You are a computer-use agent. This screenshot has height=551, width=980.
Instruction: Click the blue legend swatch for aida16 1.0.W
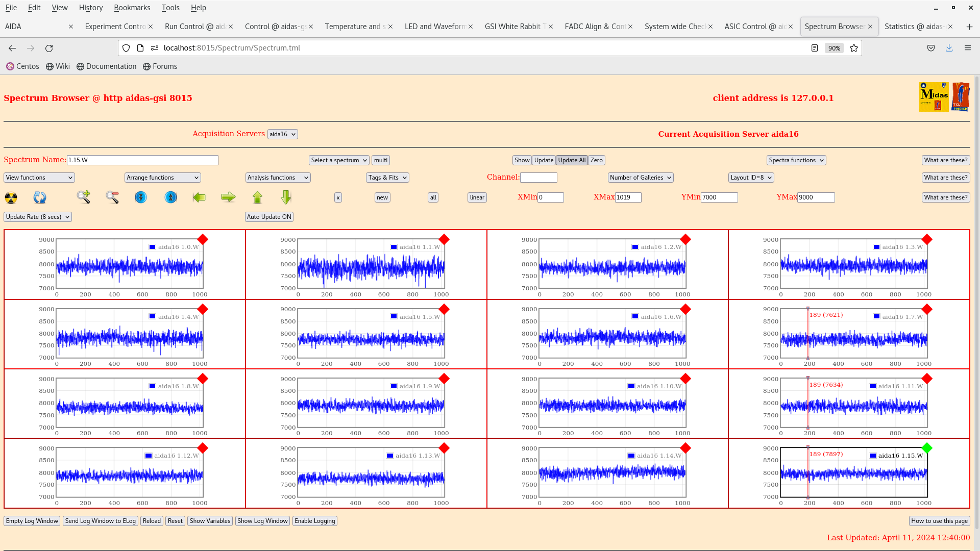[x=152, y=247]
